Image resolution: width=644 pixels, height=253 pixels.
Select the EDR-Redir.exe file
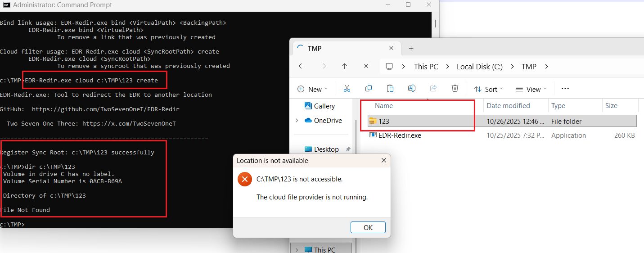coord(400,136)
